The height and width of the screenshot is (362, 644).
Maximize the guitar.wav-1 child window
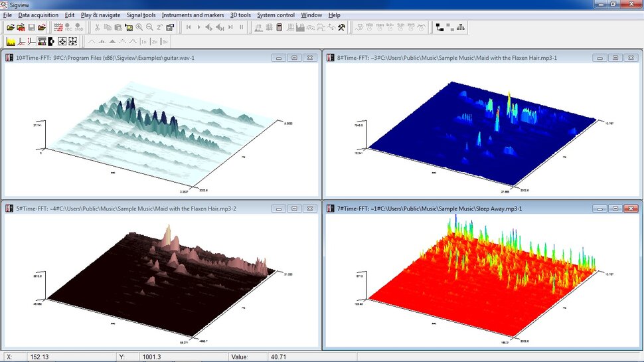coord(294,58)
